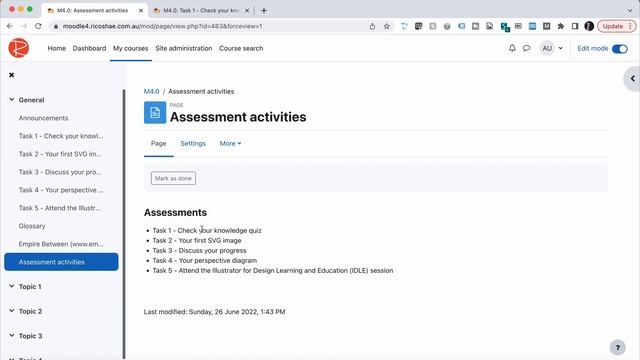This screenshot has width=640, height=360.
Task: Click the course index scrollbar
Action: (x=124, y=224)
